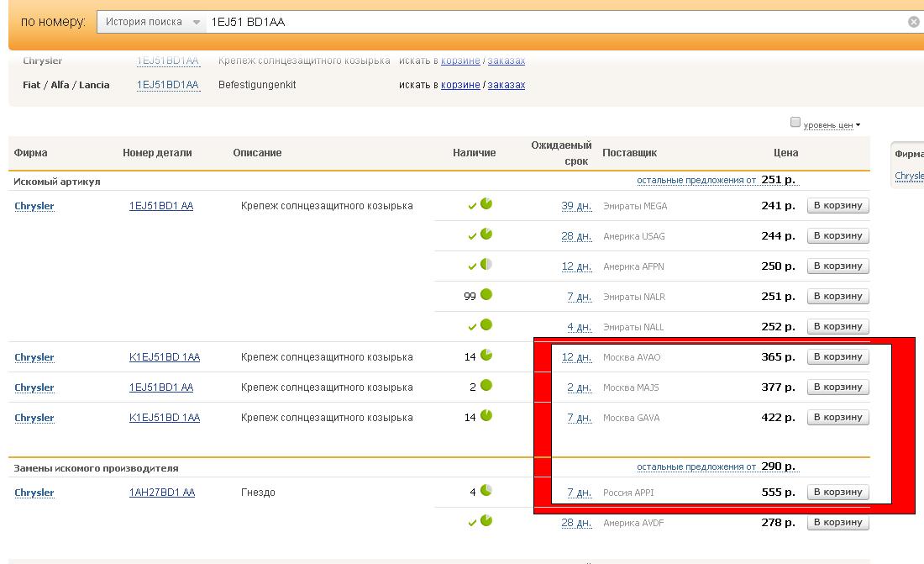Add the 244 р. Америка USAG offer to cart
This screenshot has height=564, width=924.
click(x=838, y=235)
